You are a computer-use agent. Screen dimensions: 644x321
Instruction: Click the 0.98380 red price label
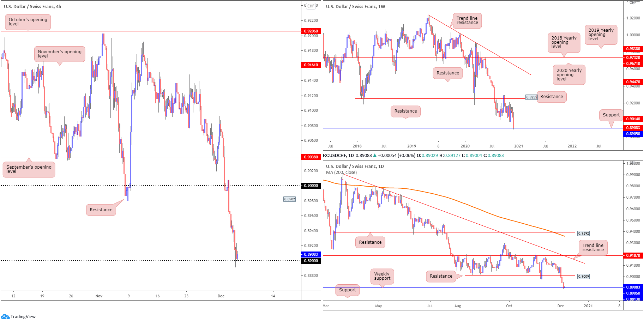click(633, 49)
